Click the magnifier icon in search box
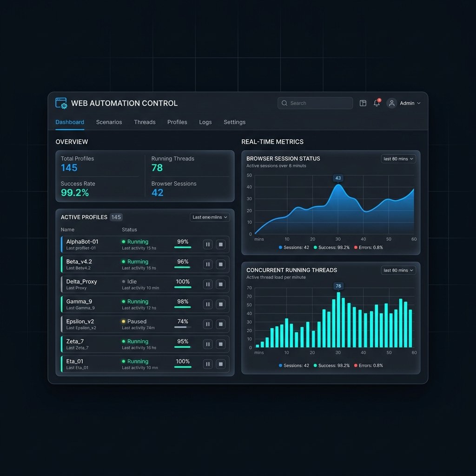476x476 pixels. [284, 103]
